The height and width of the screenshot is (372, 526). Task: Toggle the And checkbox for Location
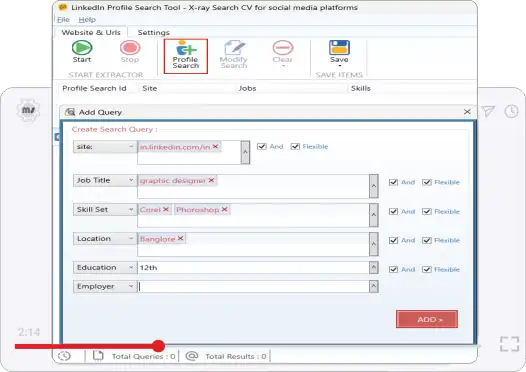pos(393,240)
